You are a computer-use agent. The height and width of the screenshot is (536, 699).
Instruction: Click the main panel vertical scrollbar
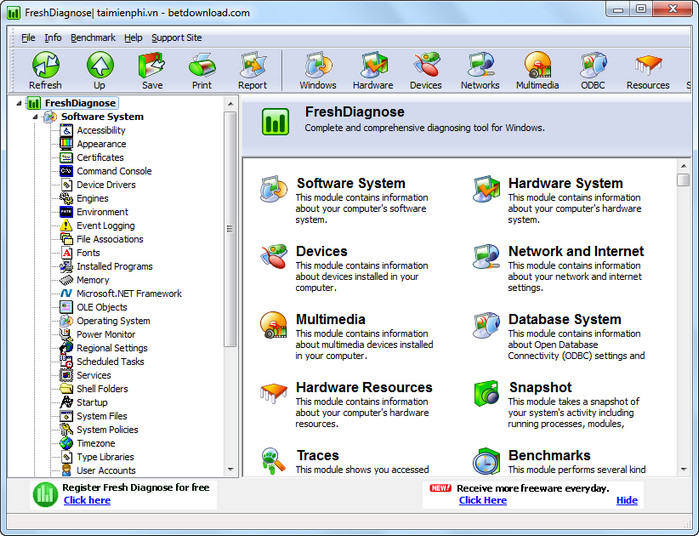tap(683, 320)
